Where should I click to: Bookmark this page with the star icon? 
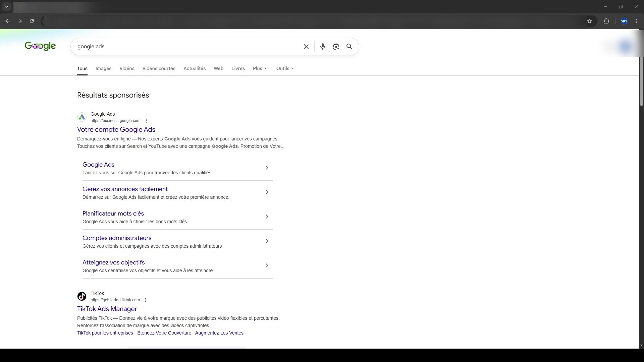tap(589, 21)
